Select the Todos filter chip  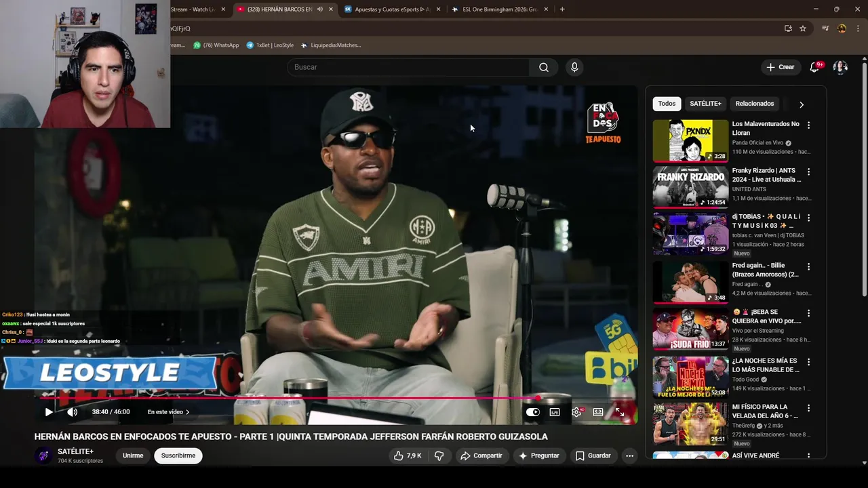pyautogui.click(x=667, y=104)
